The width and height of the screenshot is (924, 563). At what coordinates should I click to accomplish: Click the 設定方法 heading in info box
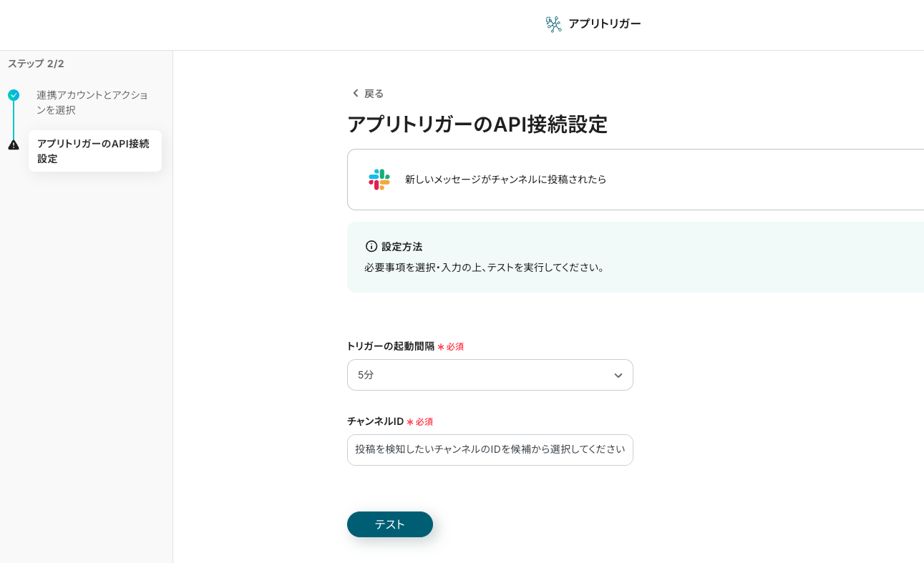pyautogui.click(x=402, y=247)
